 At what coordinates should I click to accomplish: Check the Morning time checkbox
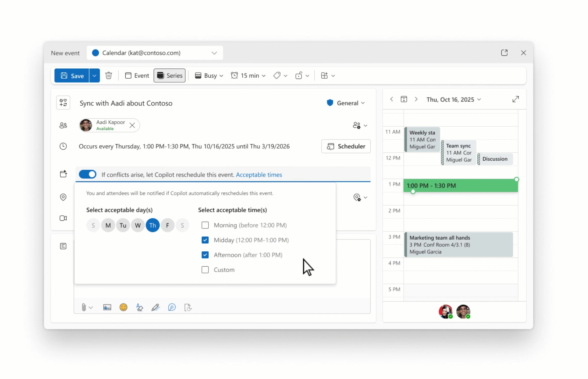click(x=205, y=225)
